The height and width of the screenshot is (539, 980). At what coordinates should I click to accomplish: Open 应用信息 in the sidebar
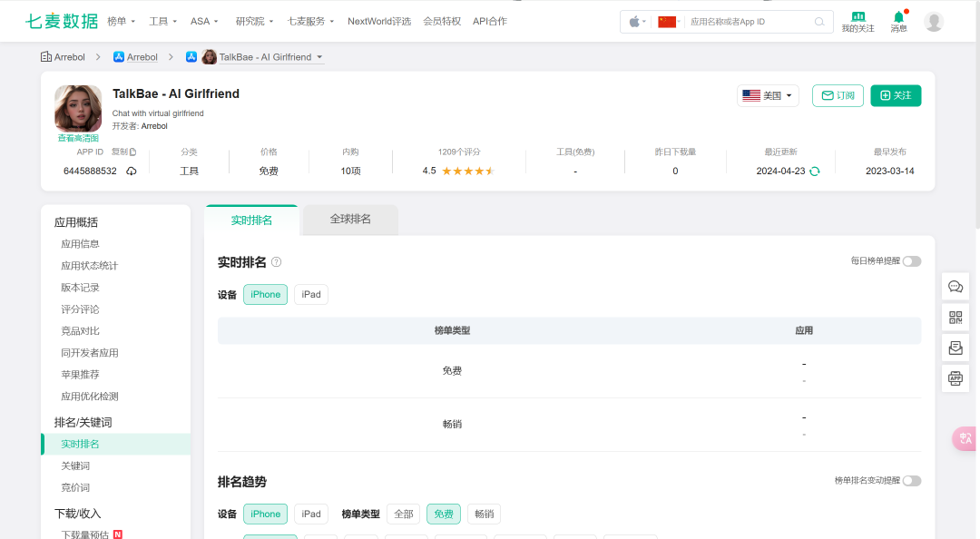[80, 244]
